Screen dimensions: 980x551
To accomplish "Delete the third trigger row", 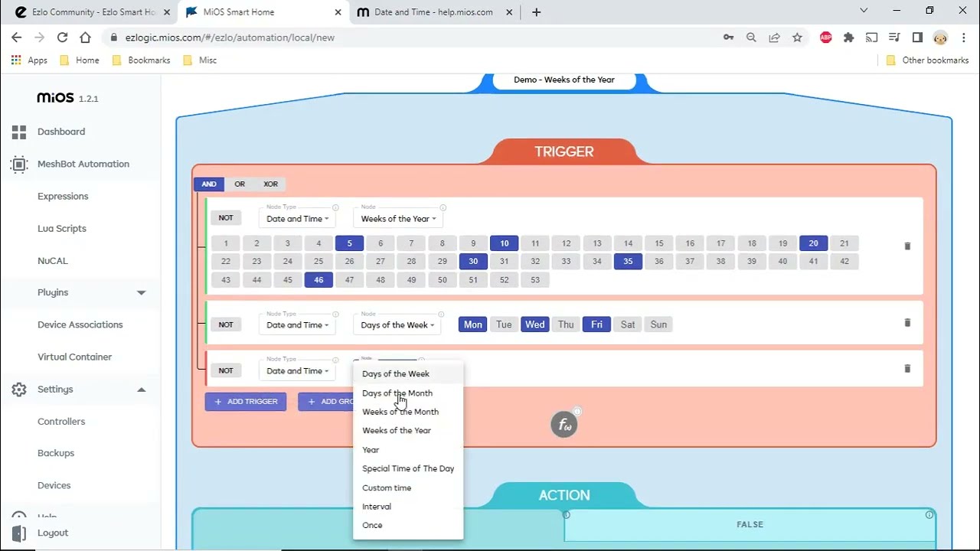I will pyautogui.click(x=907, y=369).
